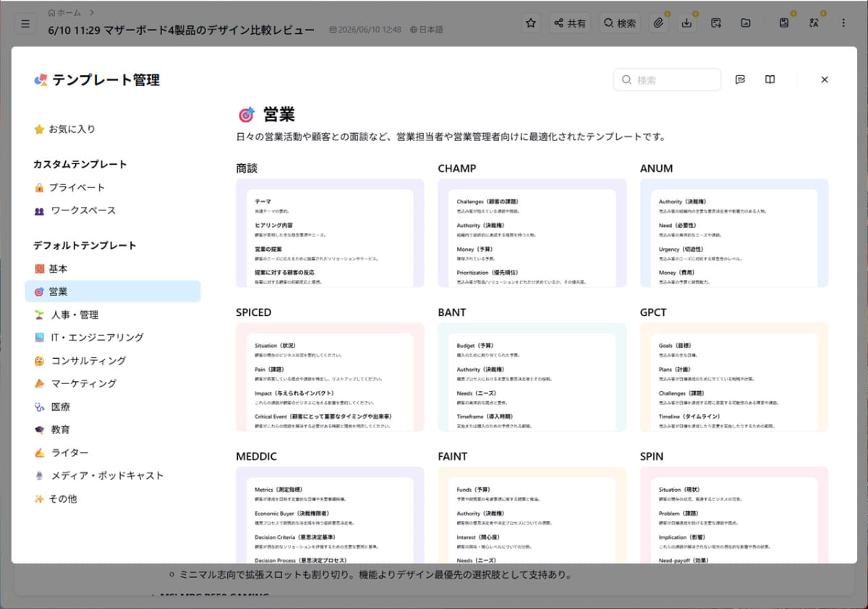
Task: Select the 人事・管理 category
Action: (113, 315)
